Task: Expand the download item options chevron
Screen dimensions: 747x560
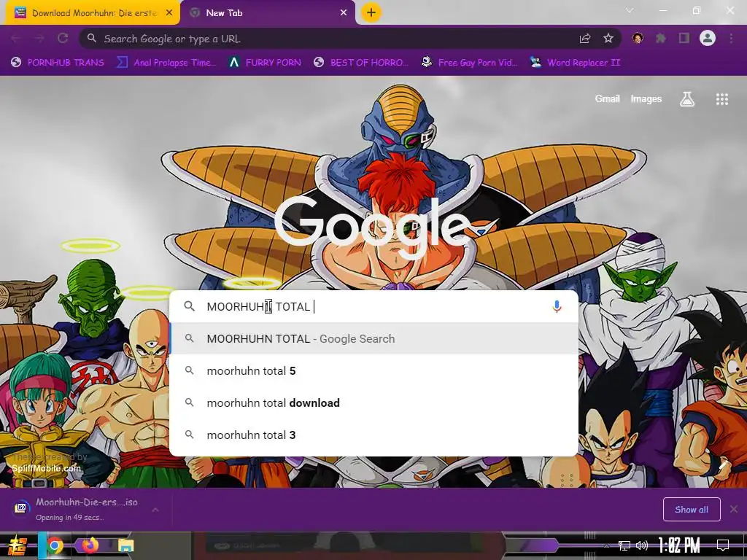Action: [x=155, y=510]
